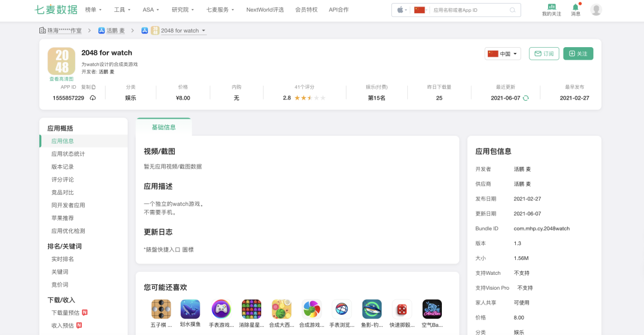Click download icon next to App ID 1555857229

tap(93, 98)
